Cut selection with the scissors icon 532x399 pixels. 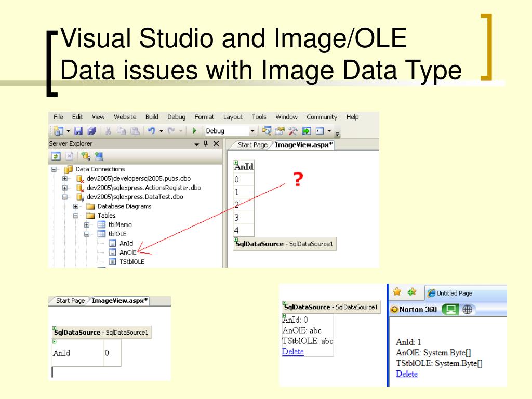108,131
